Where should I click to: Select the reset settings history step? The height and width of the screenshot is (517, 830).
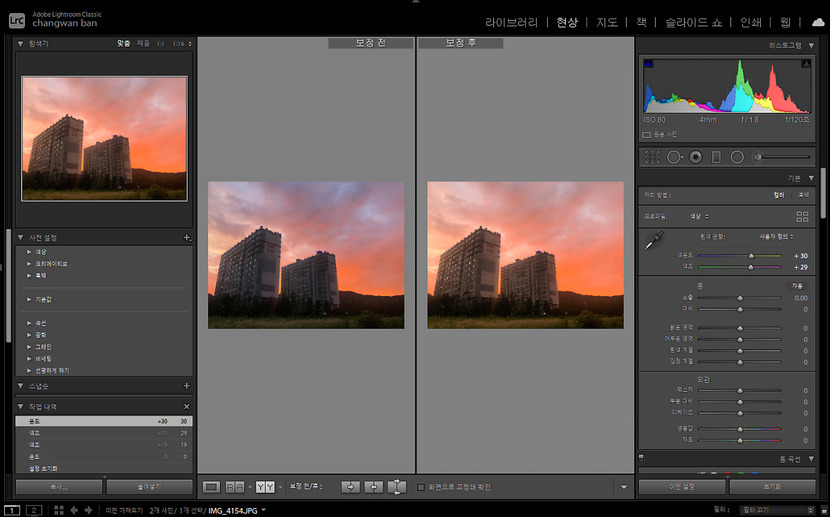[x=104, y=468]
